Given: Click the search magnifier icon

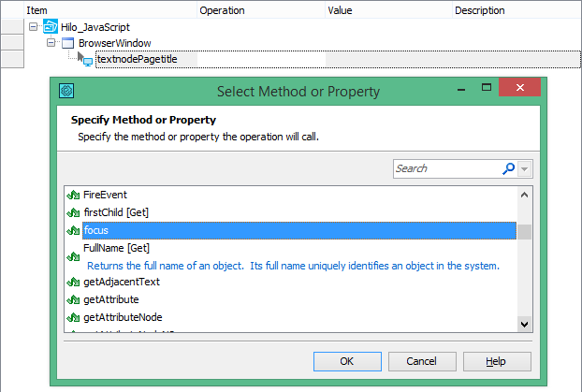Looking at the screenshot, I should (508, 168).
